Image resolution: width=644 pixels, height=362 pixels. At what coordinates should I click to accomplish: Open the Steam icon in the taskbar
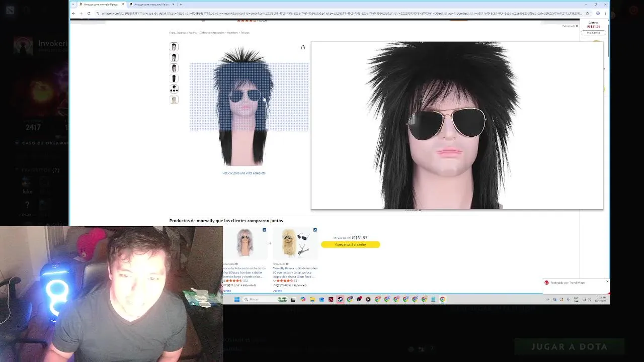[x=340, y=299]
